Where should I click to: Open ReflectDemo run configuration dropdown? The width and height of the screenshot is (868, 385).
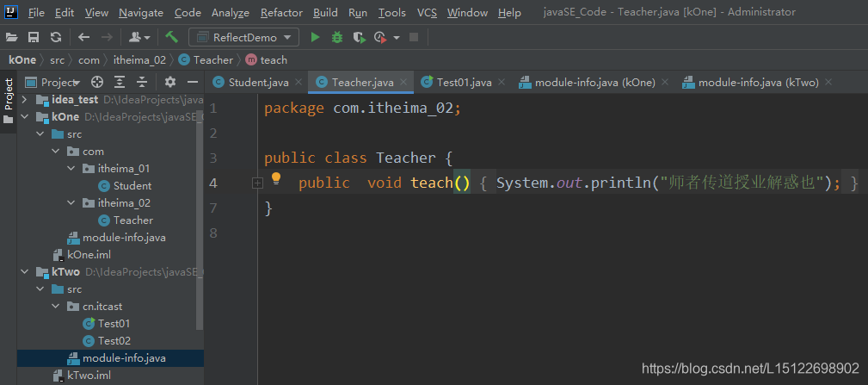tap(243, 37)
